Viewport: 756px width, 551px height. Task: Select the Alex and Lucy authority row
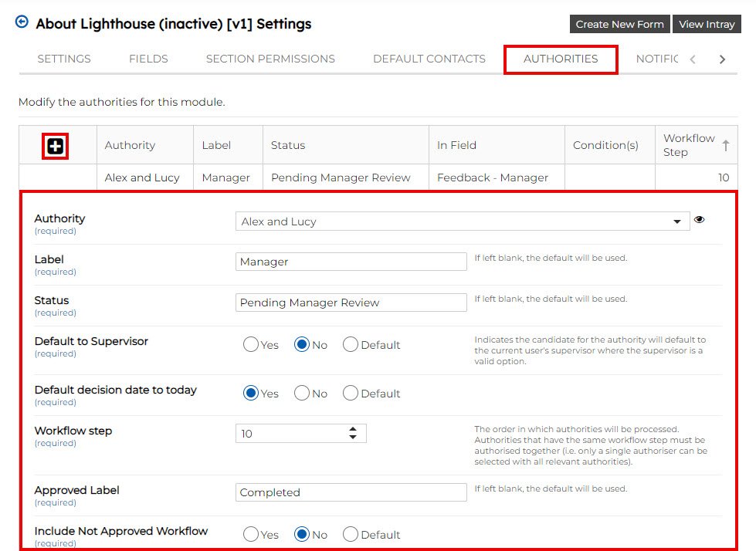[x=142, y=177]
